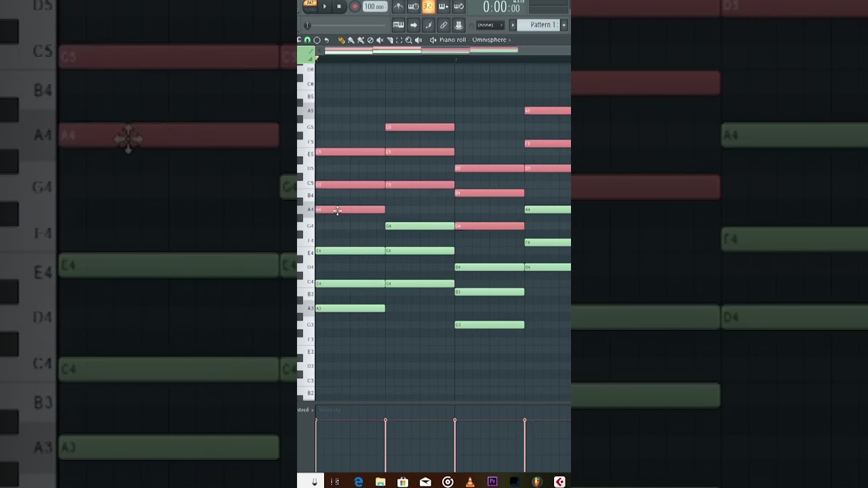Click the Velocity label in the control lane

[x=330, y=410]
